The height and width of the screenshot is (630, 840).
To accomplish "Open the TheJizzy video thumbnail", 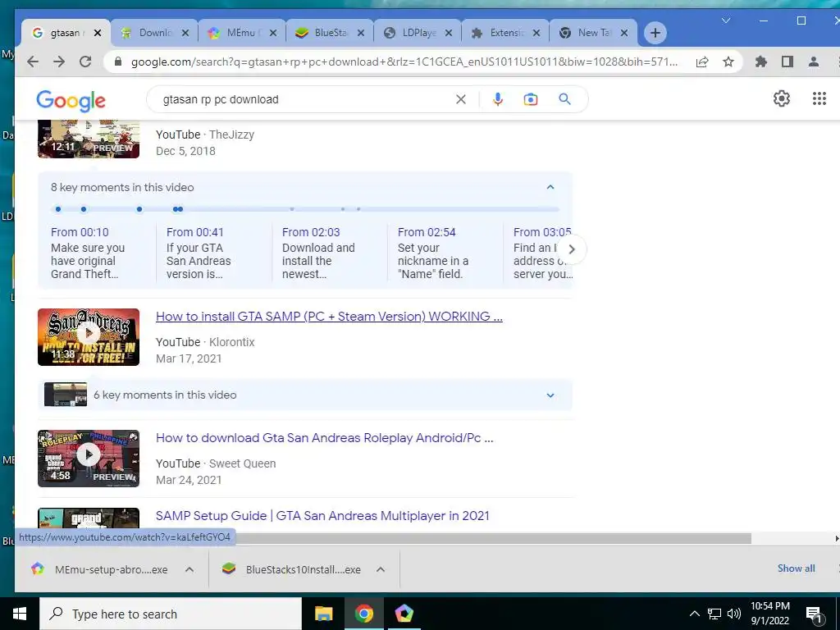I will (x=89, y=139).
